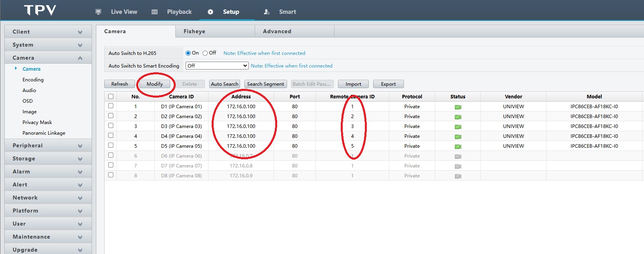Click the Smart person icon

(x=267, y=12)
